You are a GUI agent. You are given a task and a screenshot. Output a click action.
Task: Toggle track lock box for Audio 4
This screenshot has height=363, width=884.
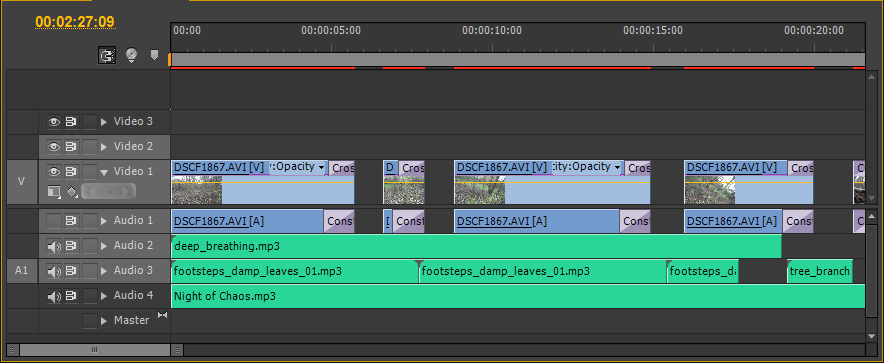(90, 295)
